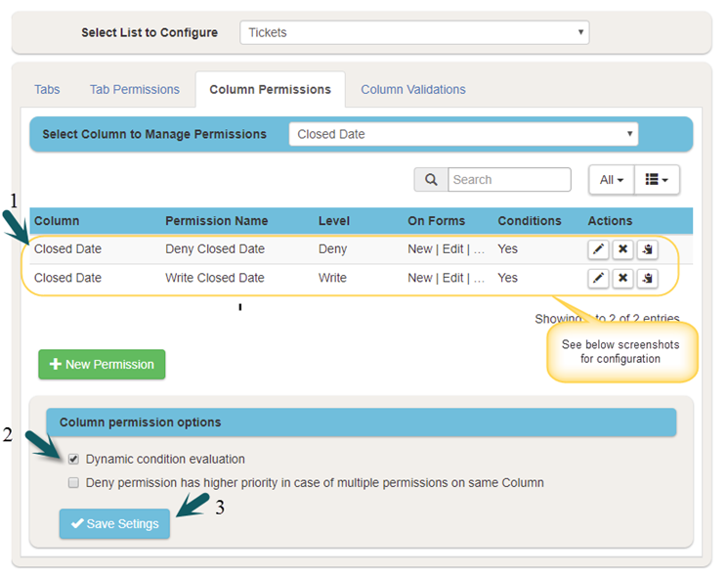Click the New Permission button
Image resolution: width=728 pixels, height=578 pixels.
click(x=102, y=365)
